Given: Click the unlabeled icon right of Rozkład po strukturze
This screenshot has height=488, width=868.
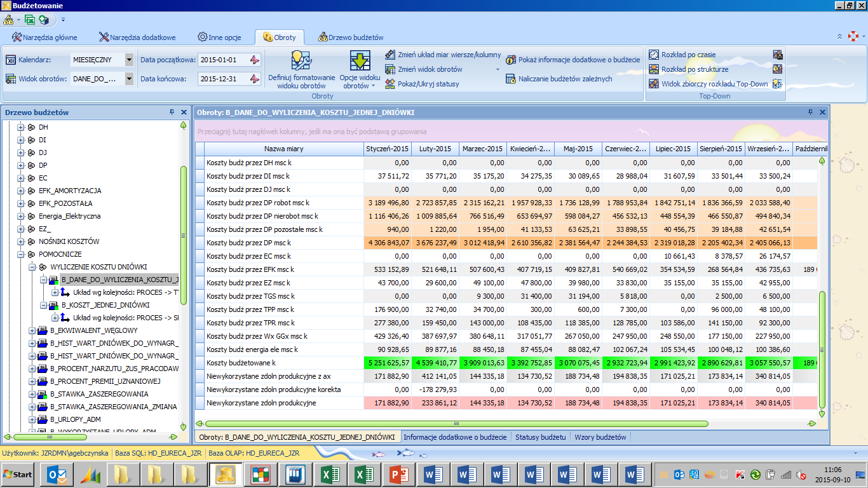Looking at the screenshot, I should 777,69.
